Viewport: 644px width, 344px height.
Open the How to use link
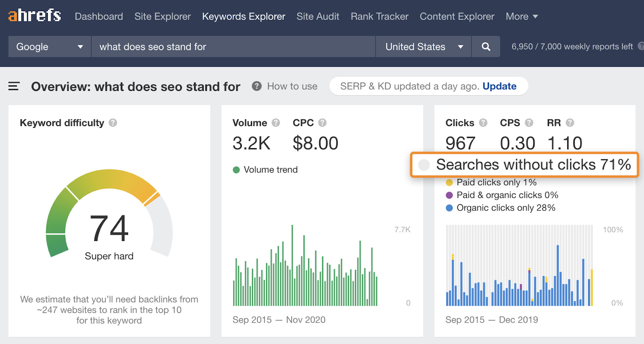click(292, 86)
